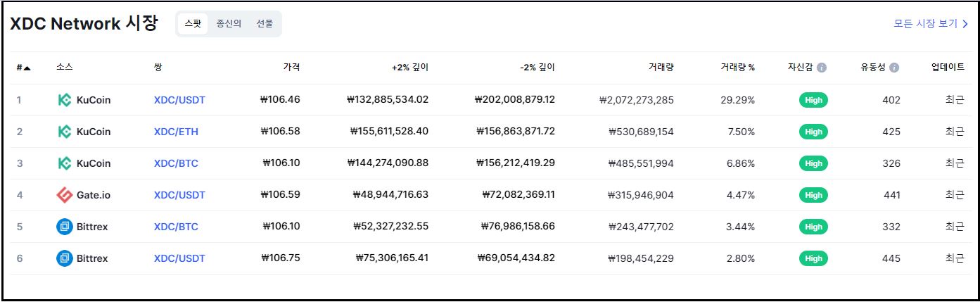Click the KuCoin logo in row 3

coord(65,163)
